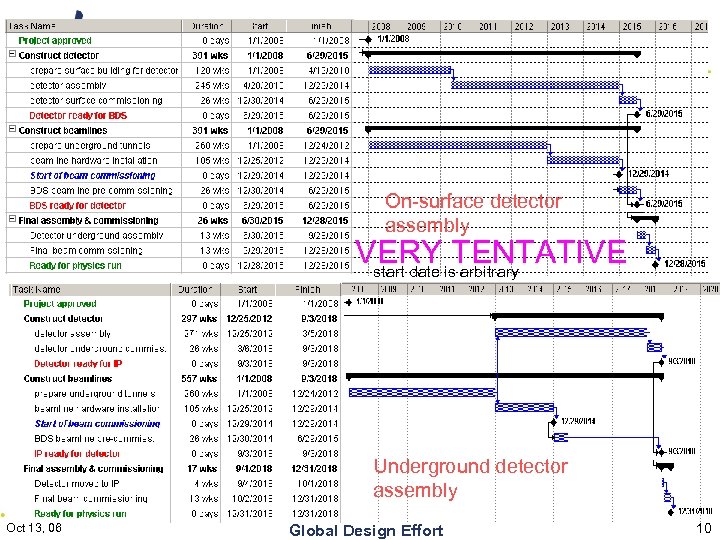
Task: Select the 'detector surface commissioning' task
Action: tap(96, 101)
